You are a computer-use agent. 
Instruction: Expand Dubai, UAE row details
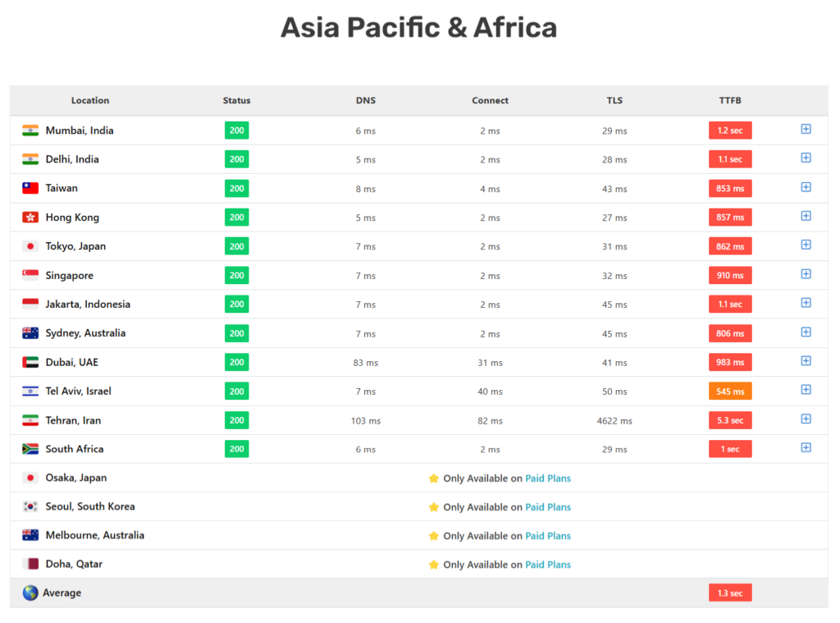click(x=806, y=361)
